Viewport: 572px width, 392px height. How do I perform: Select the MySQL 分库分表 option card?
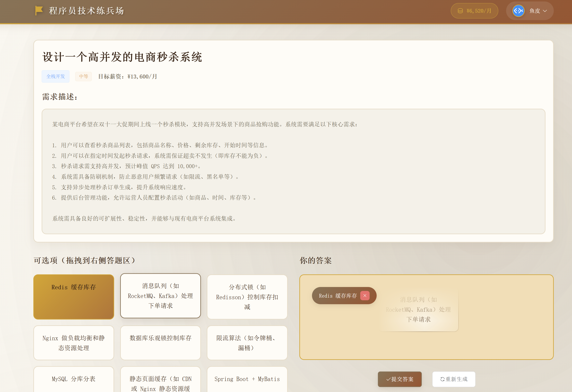(74, 379)
